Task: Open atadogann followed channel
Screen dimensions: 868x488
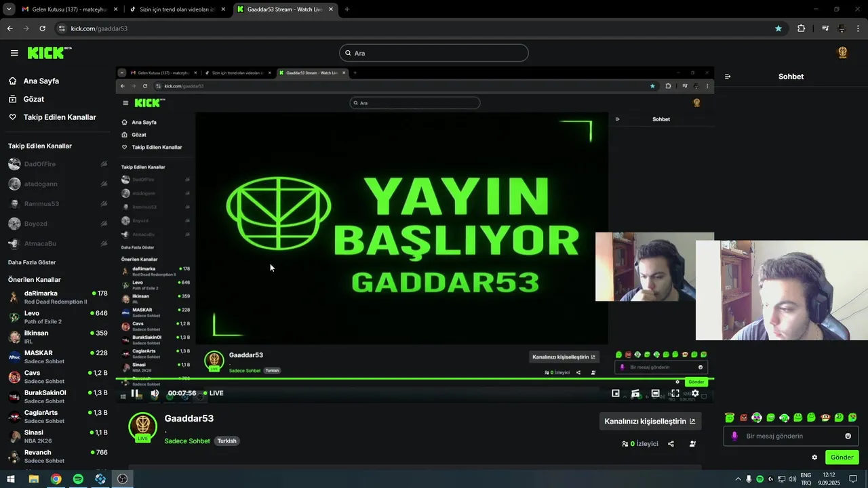Action: (x=58, y=184)
